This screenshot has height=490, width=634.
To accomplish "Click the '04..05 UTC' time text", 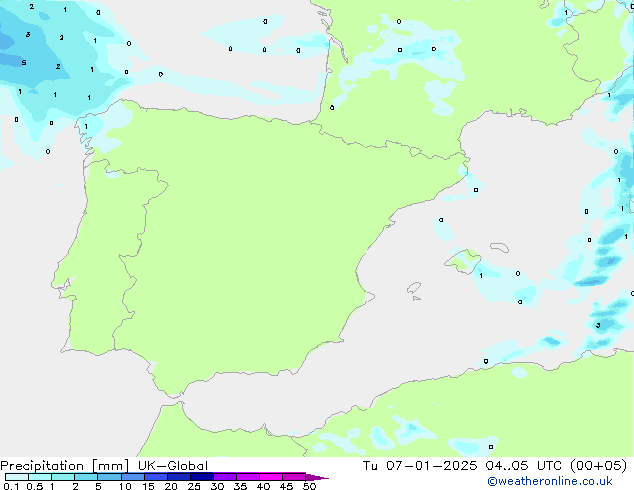I will click(524, 466).
